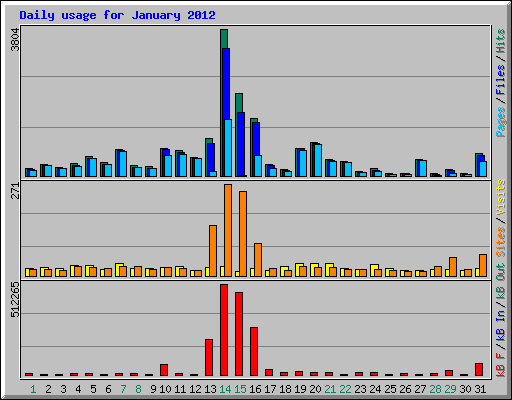Viewport: 512px width, 400px height.
Task: Click the 3804 axis value
Action: click(x=15, y=39)
